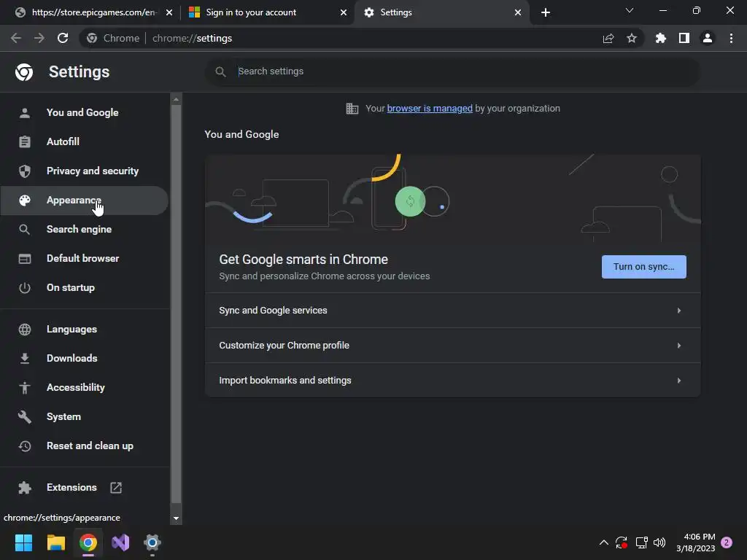
Task: Click the sidebar vertical scrollbar thumb
Action: [x=177, y=304]
